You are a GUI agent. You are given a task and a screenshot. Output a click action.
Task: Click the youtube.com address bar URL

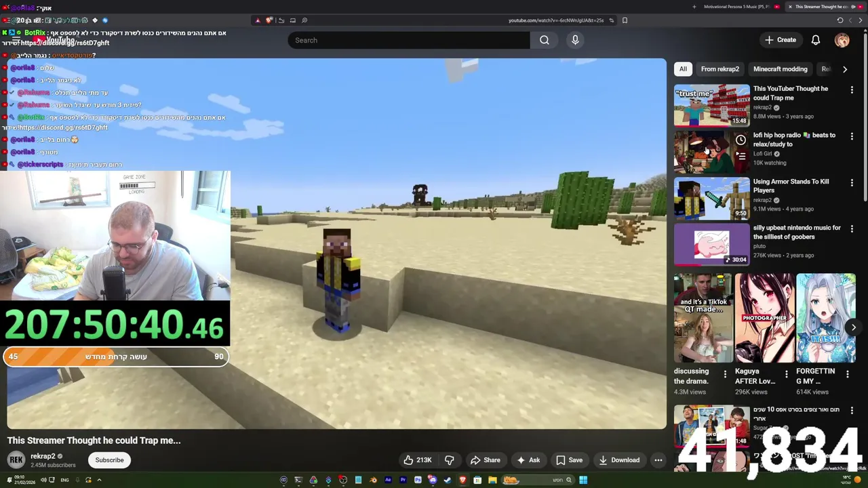coord(556,20)
